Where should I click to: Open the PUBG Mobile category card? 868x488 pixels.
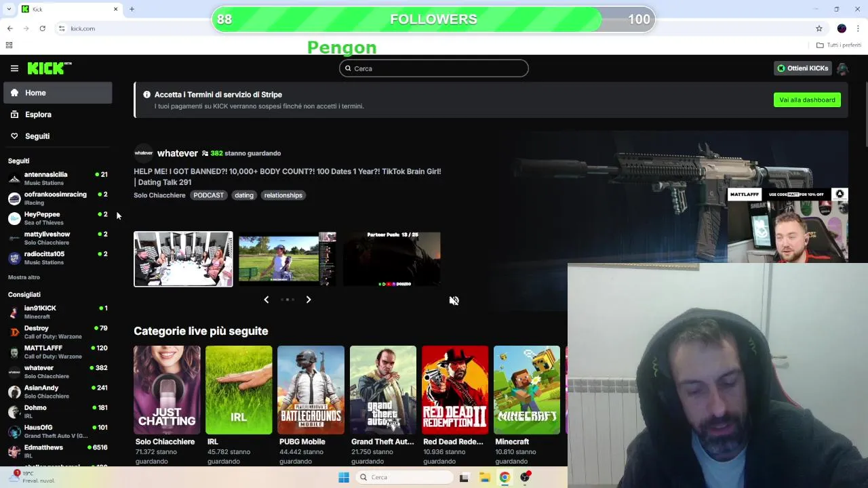pos(311,390)
